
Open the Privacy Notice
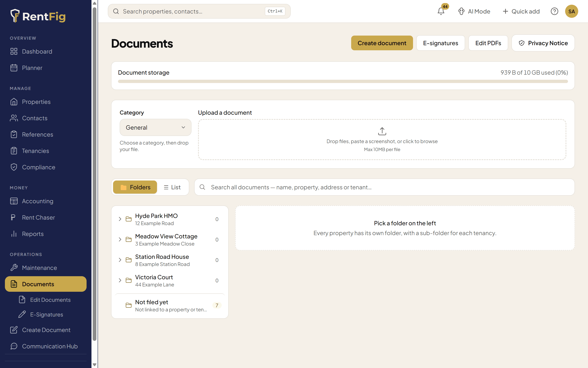(543, 43)
